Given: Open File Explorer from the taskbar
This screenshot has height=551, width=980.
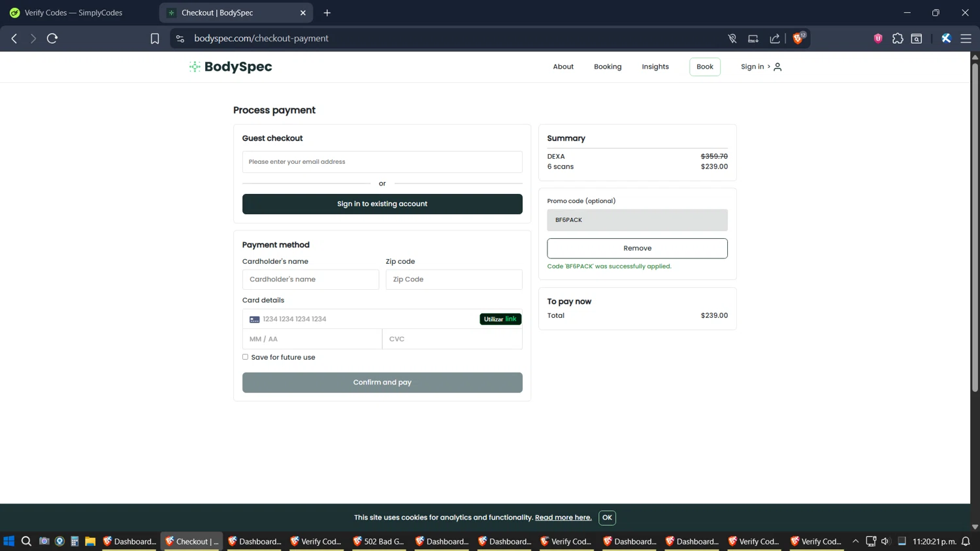Looking at the screenshot, I should pyautogui.click(x=90, y=541).
